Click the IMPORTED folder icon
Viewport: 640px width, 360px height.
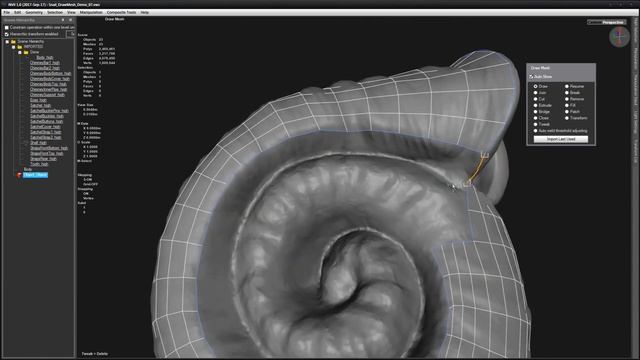click(20, 47)
